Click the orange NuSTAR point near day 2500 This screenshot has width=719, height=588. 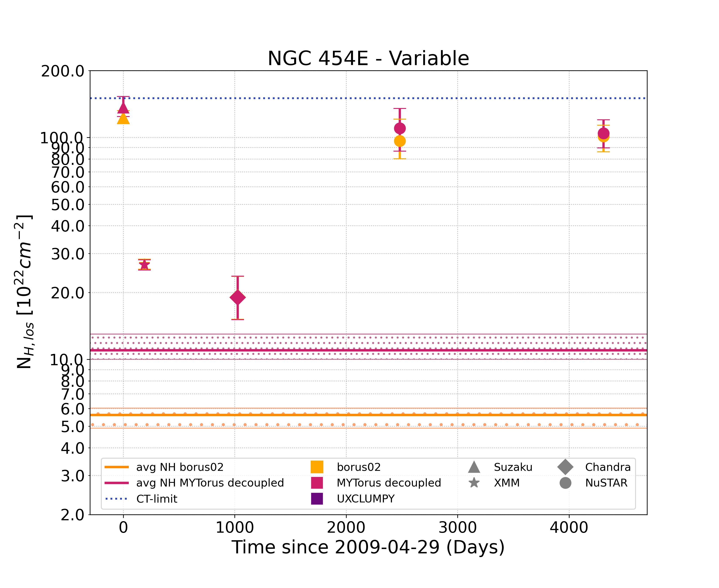coord(400,141)
